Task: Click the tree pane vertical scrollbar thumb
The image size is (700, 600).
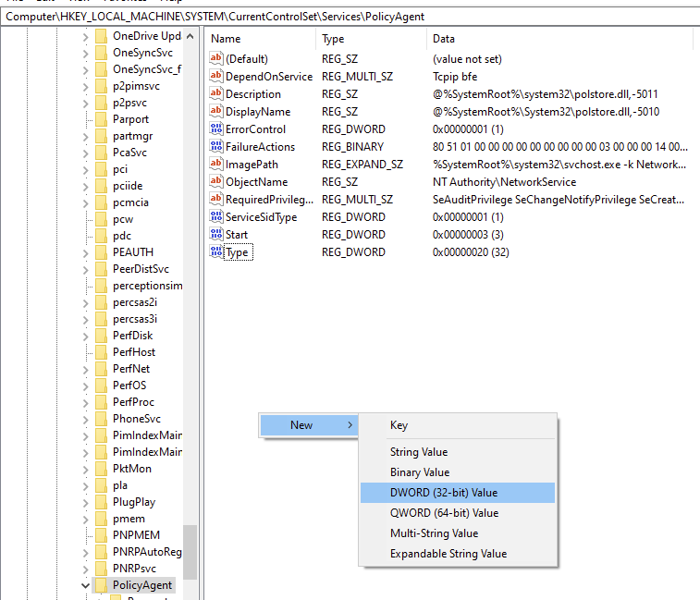Action: [x=190, y=552]
